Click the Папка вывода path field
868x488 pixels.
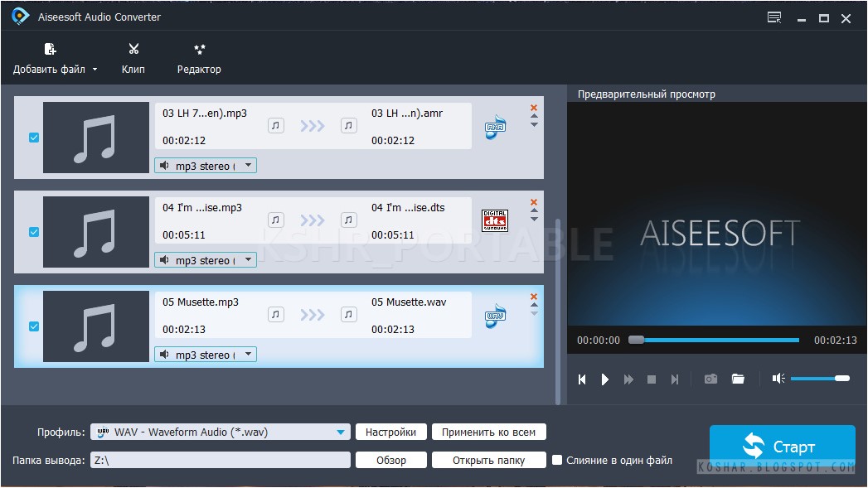(221, 461)
